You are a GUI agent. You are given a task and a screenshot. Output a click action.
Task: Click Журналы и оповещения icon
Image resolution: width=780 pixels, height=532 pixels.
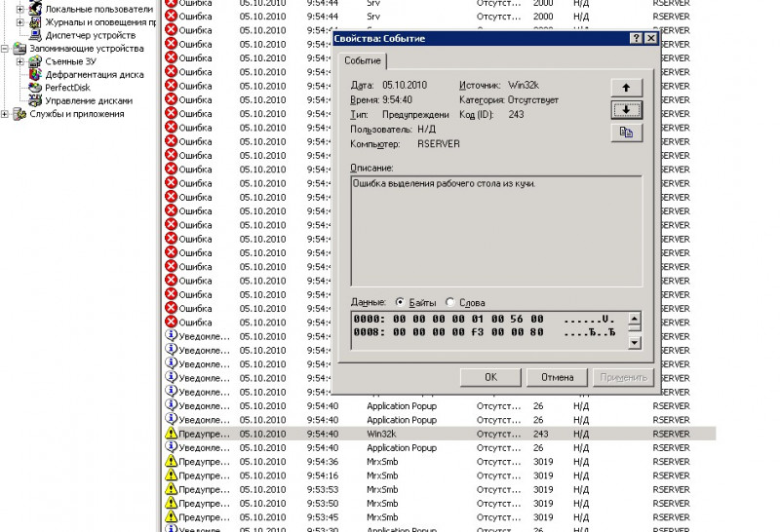coord(35,21)
